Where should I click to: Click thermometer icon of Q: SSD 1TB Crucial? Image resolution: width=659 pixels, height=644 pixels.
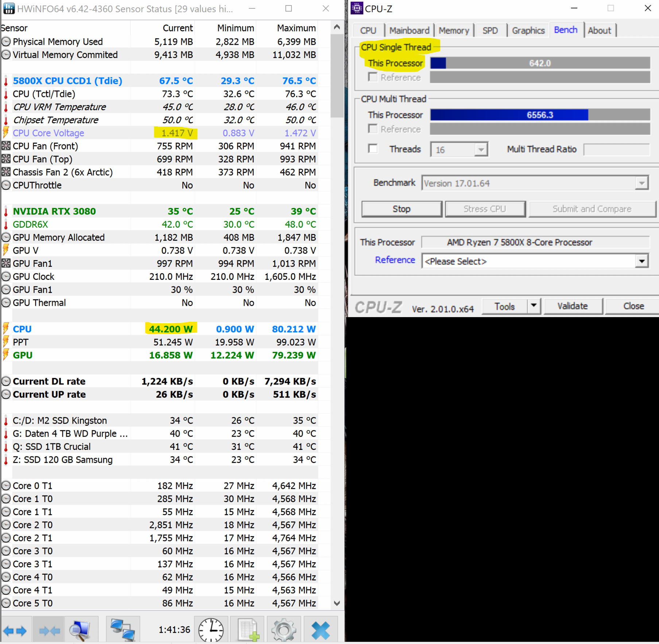coord(6,447)
